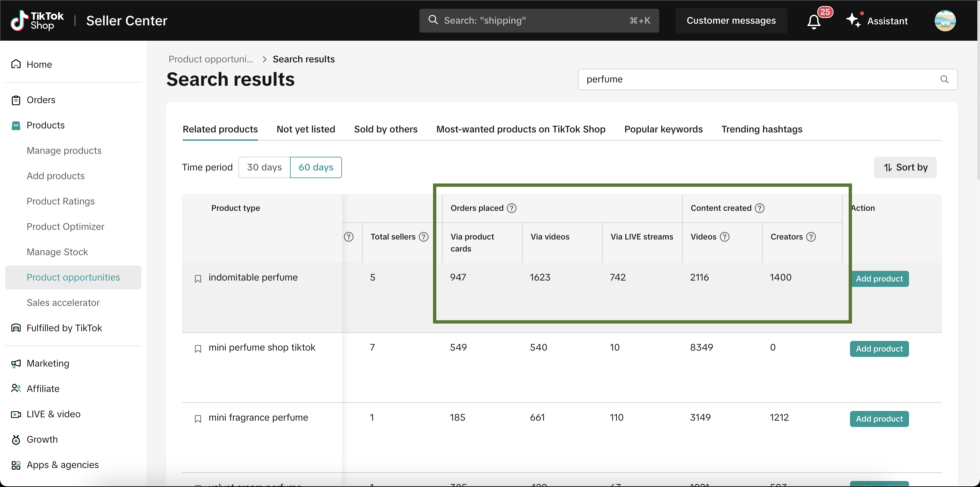This screenshot has width=980, height=487.
Task: Open Customer messages
Action: [x=730, y=21]
